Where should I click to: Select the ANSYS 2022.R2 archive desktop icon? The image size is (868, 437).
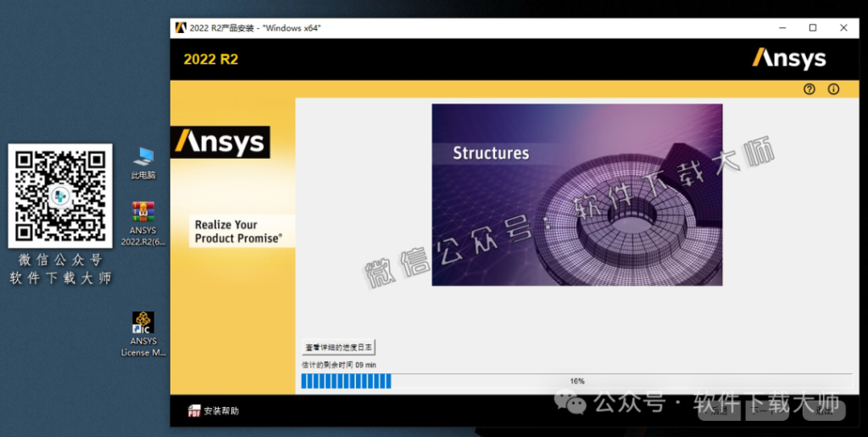tap(143, 223)
